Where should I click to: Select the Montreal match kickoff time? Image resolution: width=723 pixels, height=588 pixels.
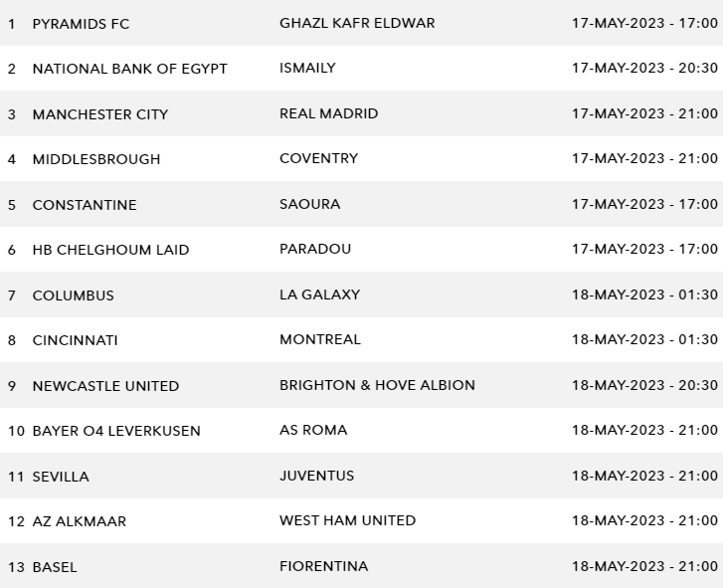pyautogui.click(x=643, y=339)
